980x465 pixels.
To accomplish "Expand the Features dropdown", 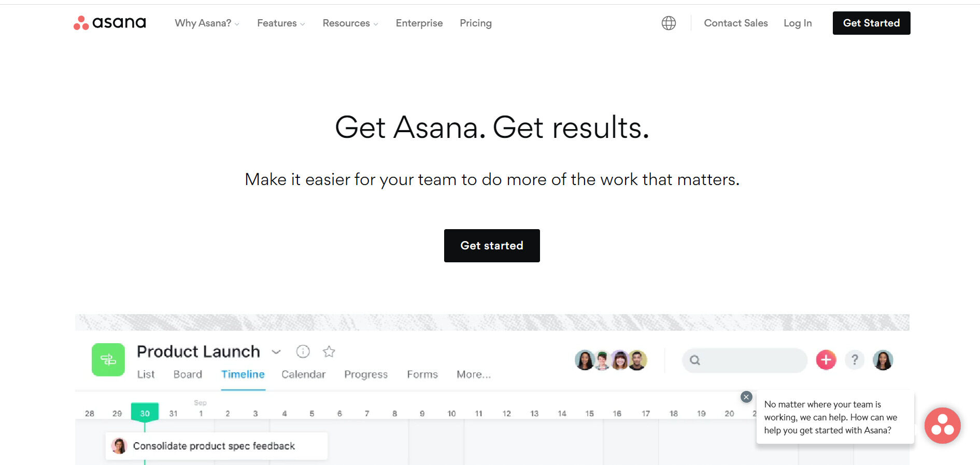I will coord(281,23).
